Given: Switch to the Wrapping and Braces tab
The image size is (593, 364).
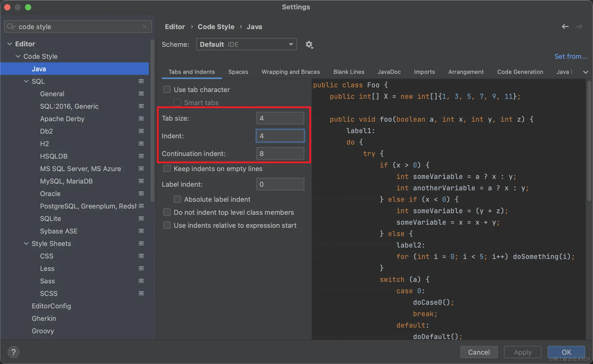Looking at the screenshot, I should [291, 72].
